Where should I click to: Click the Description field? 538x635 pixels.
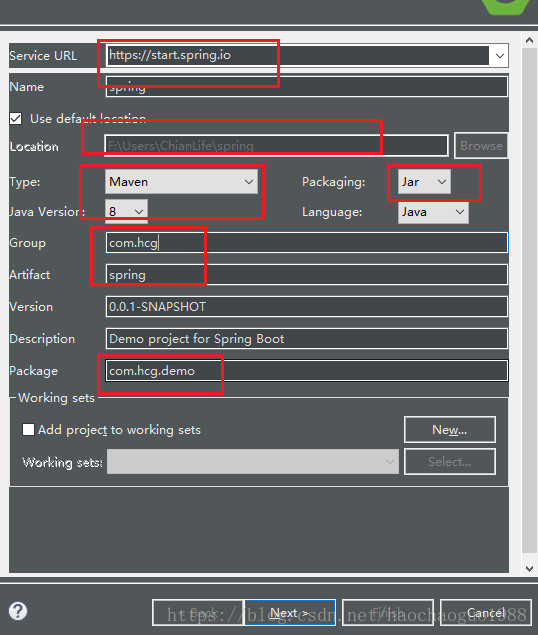point(307,339)
